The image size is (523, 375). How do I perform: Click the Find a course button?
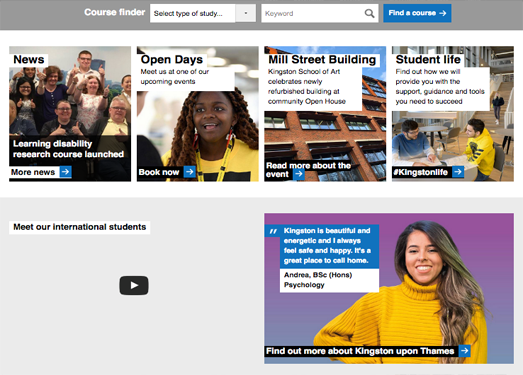click(417, 13)
